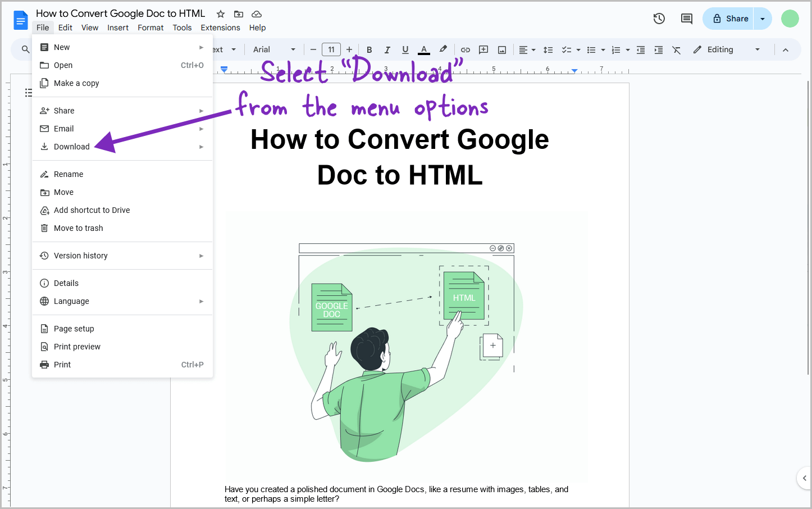Decrease font size with minus
812x509 pixels.
click(x=313, y=49)
